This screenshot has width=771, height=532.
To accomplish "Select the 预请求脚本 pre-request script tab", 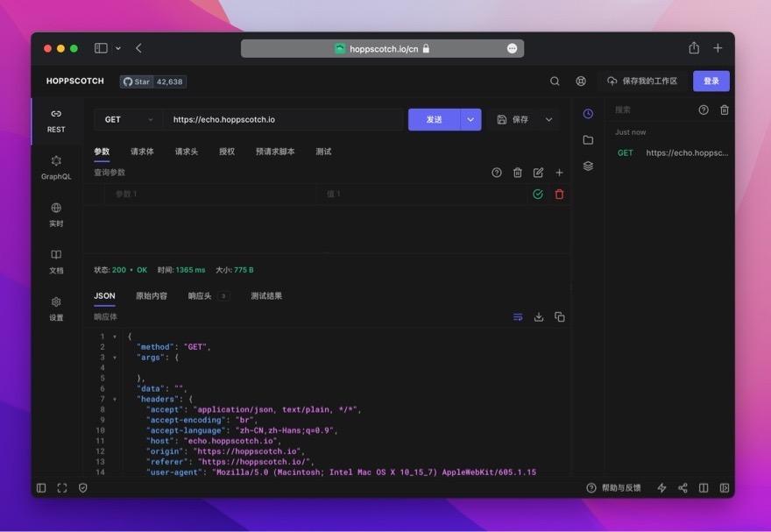I will pos(275,152).
